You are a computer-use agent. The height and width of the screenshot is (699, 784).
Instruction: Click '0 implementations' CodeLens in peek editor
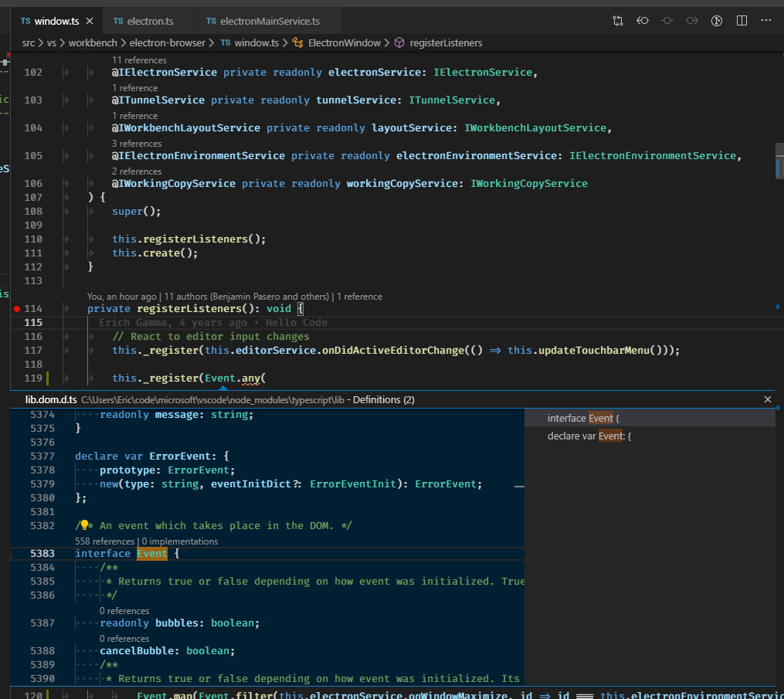click(x=180, y=541)
